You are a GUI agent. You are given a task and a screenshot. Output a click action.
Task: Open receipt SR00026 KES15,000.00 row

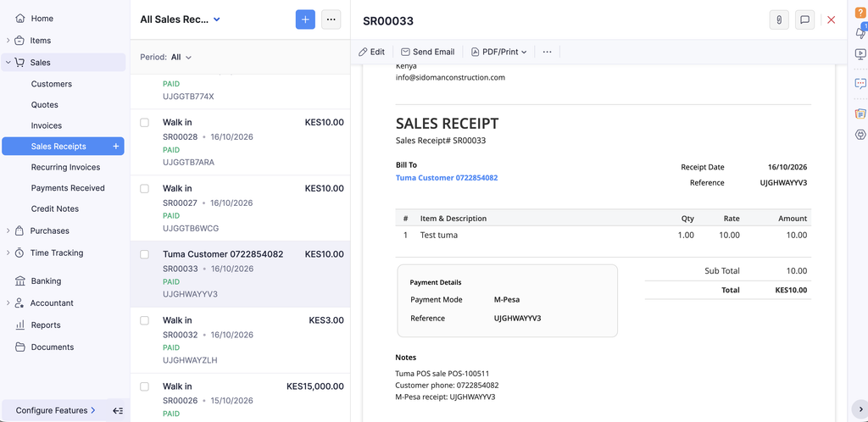coord(240,397)
